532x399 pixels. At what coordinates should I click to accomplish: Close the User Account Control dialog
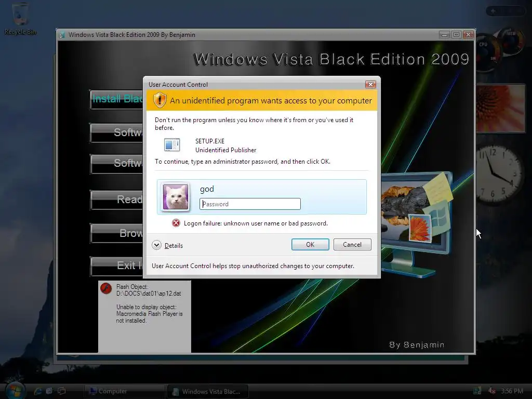point(370,84)
